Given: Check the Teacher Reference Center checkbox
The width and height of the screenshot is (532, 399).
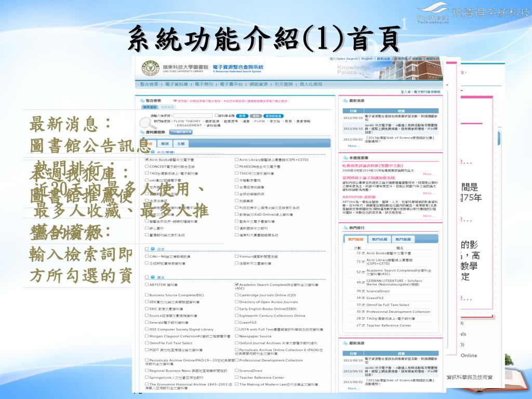Looking at the screenshot, I should point(236,377).
